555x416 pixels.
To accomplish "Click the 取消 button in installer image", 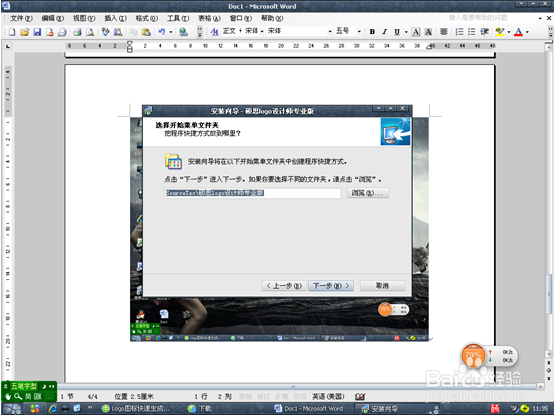I will 383,286.
